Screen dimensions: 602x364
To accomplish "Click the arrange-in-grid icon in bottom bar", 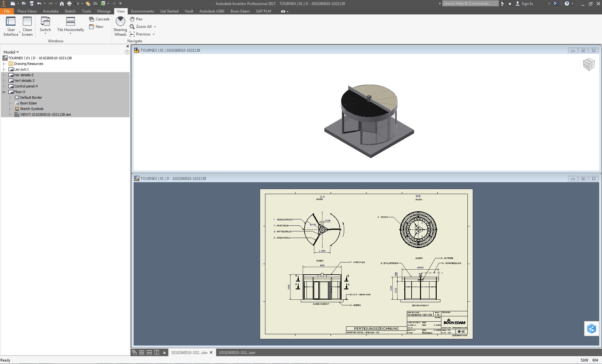I will [x=141, y=352].
